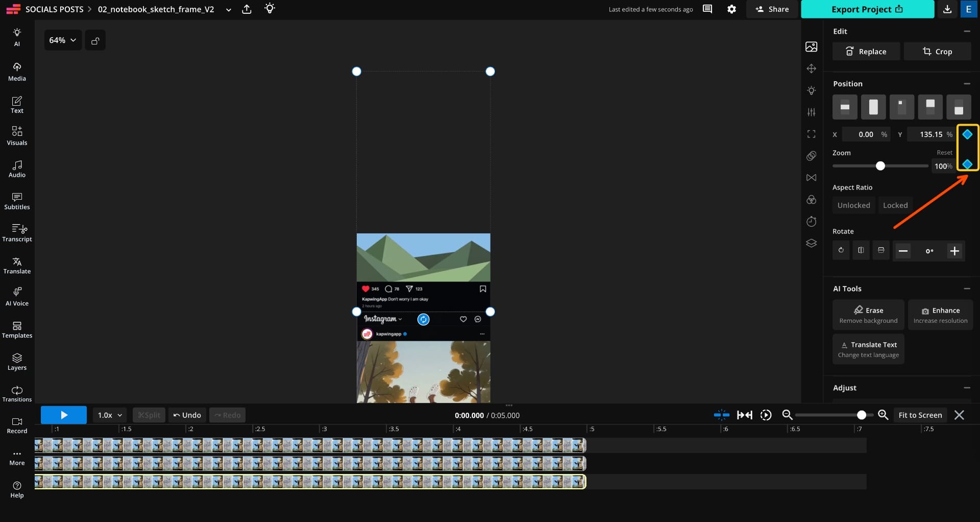The width and height of the screenshot is (980, 522).
Task: Open the Templates panel
Action: 17,329
